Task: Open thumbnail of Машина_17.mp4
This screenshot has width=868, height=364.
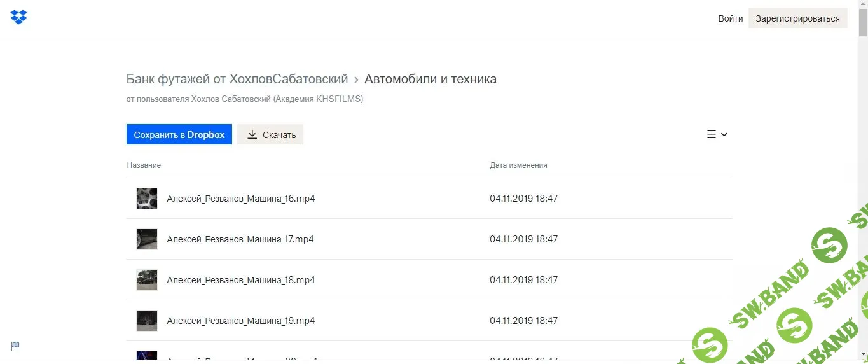Action: (x=147, y=239)
